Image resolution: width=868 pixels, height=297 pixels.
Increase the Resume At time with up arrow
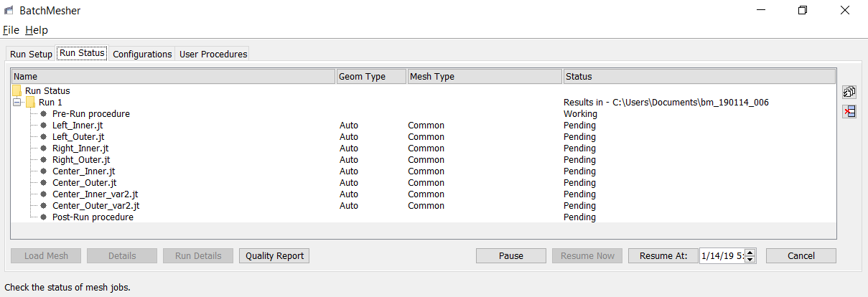click(x=750, y=253)
